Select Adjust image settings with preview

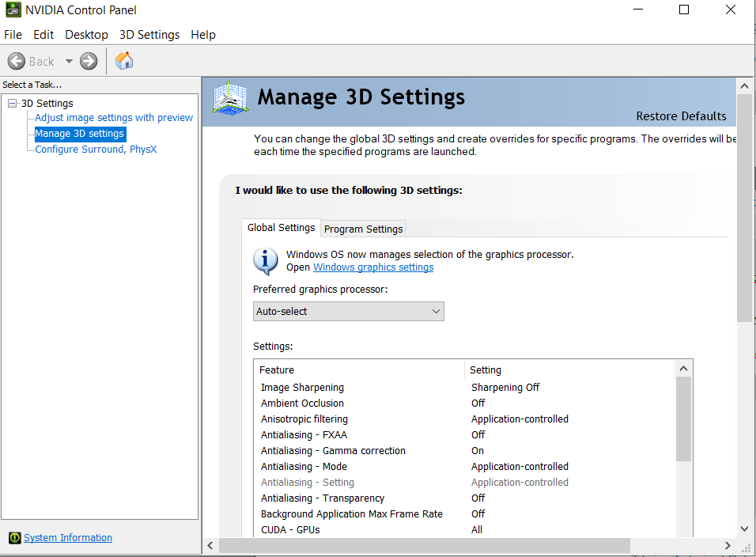[114, 118]
